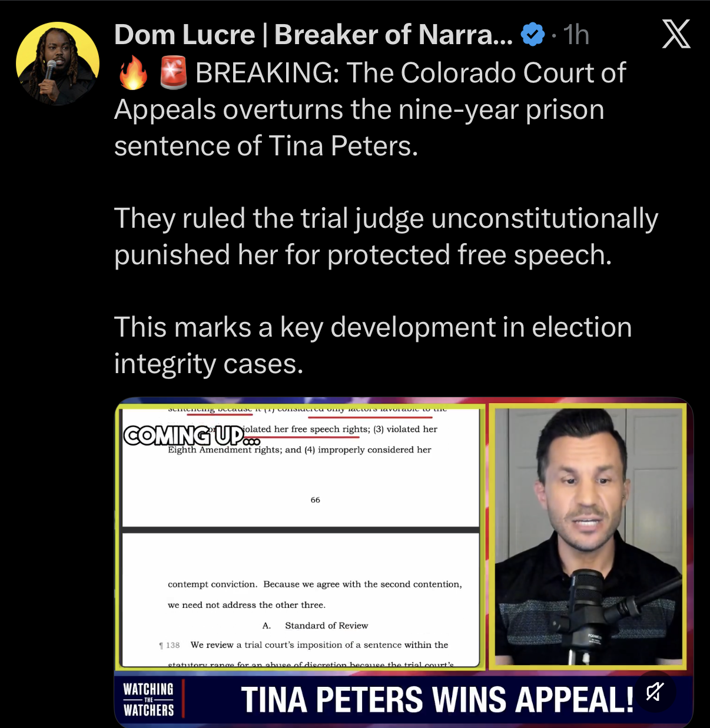Unmute the video with the speaker icon
Screen dimensions: 710x728
[655, 692]
